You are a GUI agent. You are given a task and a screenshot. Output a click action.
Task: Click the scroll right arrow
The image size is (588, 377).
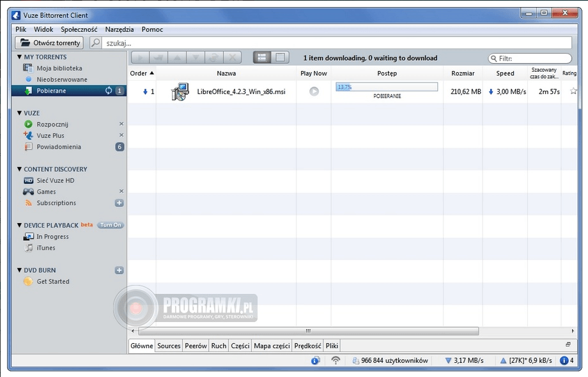pyautogui.click(x=573, y=331)
